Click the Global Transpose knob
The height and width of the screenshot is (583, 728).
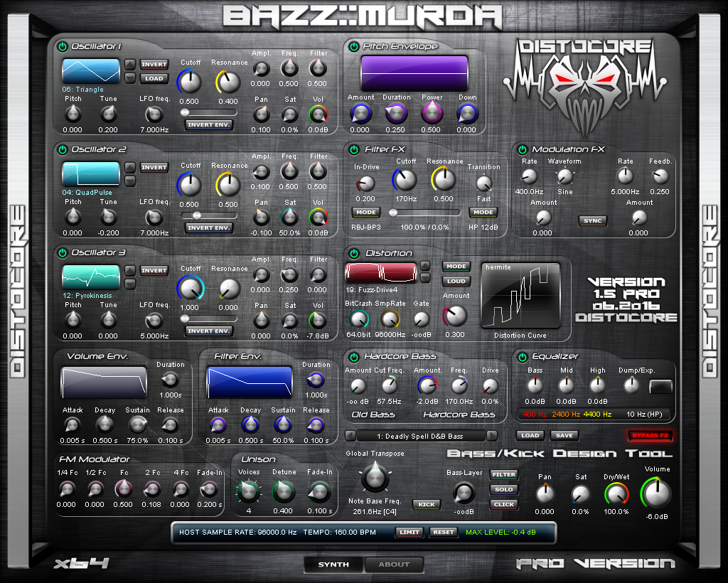tap(375, 477)
